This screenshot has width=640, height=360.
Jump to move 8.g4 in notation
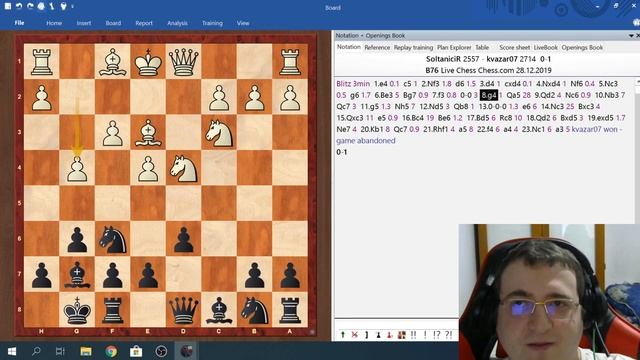[489, 95]
